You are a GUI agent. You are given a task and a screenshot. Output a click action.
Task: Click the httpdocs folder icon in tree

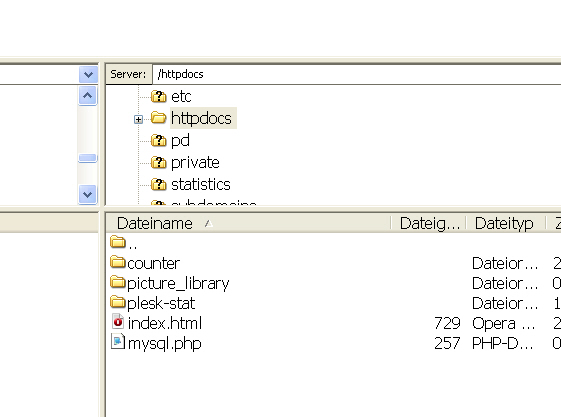(x=158, y=117)
